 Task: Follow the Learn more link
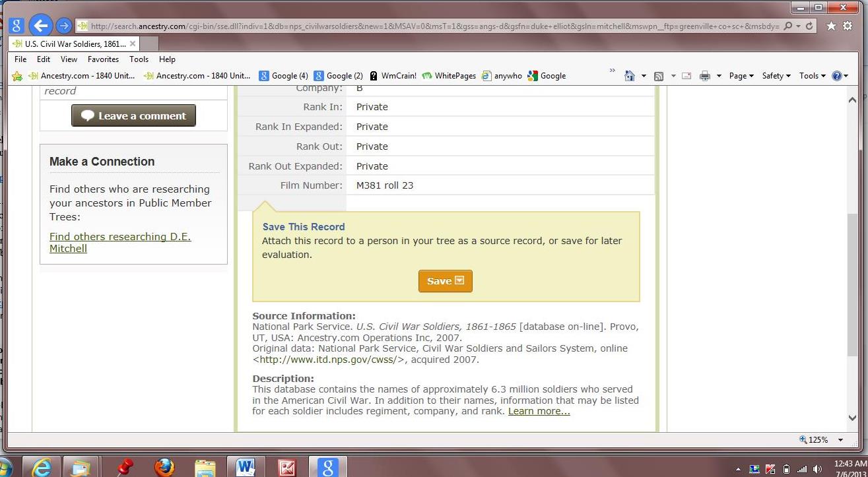click(539, 411)
